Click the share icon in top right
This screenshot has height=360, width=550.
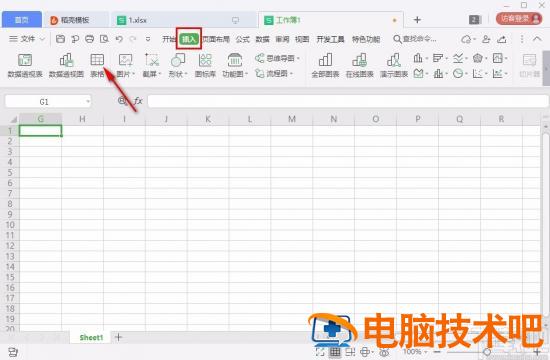click(502, 39)
